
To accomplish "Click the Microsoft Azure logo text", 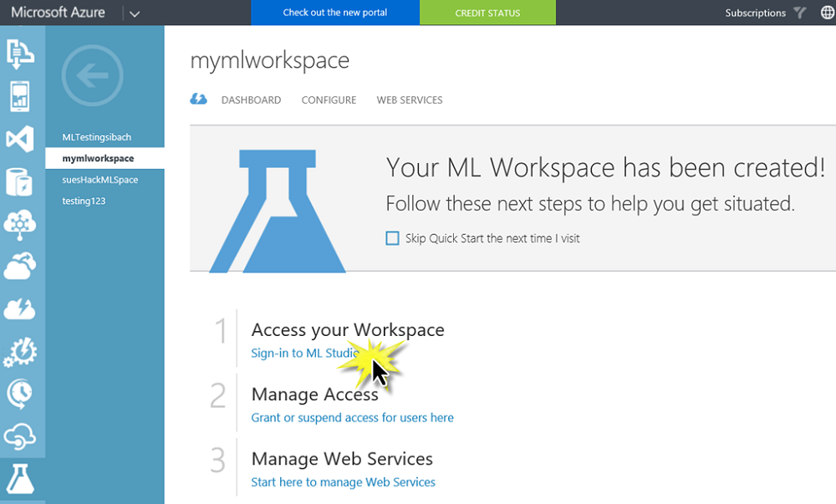I will tap(59, 13).
